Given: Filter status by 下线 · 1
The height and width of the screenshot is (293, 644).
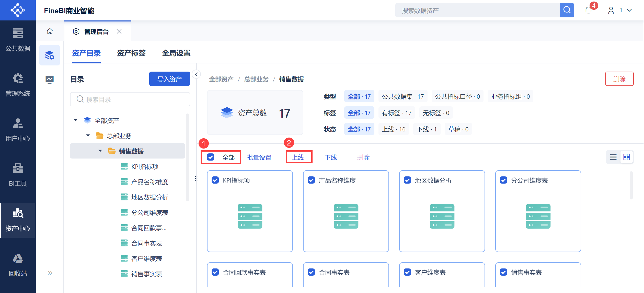Looking at the screenshot, I should (427, 129).
